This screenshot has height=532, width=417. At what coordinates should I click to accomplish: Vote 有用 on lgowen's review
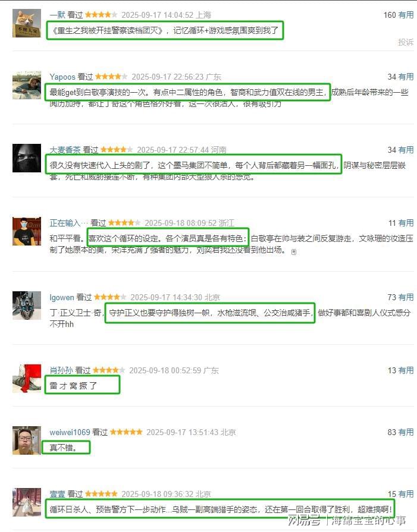click(x=406, y=298)
